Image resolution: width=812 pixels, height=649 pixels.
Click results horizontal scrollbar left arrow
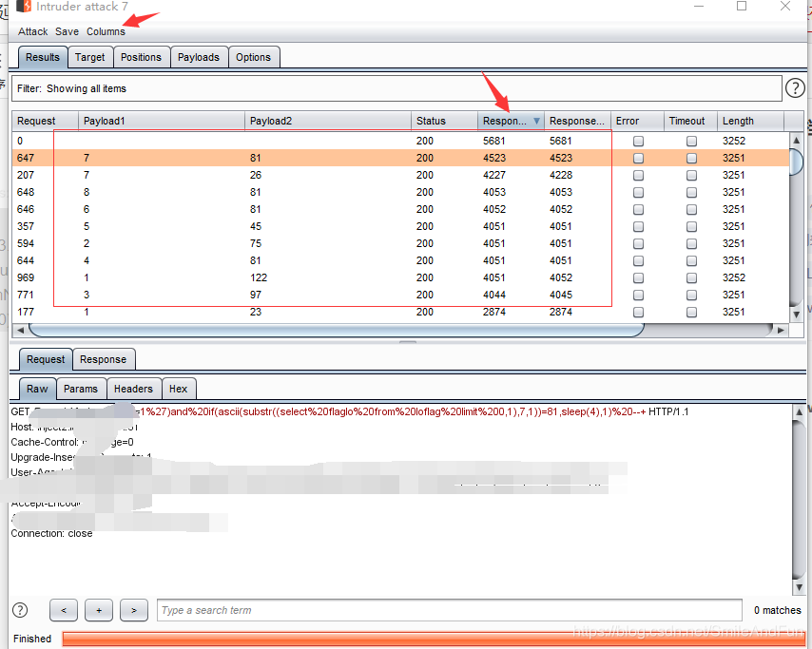click(20, 330)
